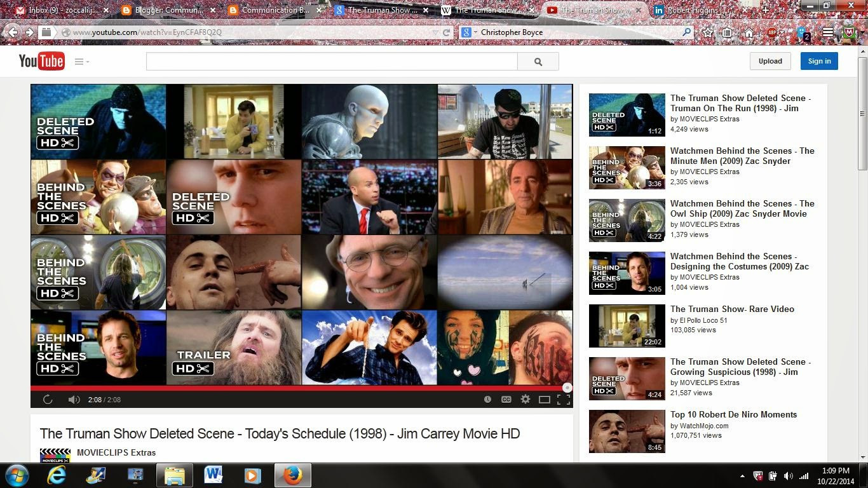
Task: Click the Growing Suspicious video thumbnail
Action: [x=627, y=379]
